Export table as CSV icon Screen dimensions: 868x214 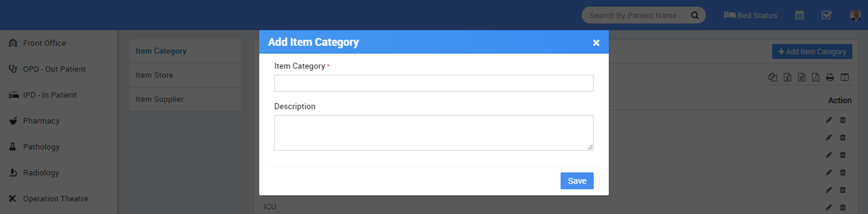801,77
